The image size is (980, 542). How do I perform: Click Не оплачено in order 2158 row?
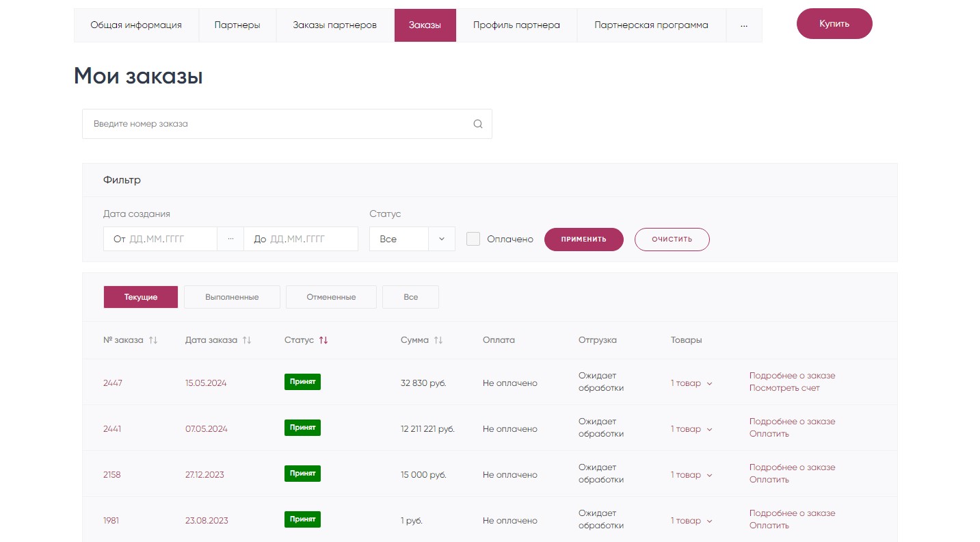pos(510,475)
